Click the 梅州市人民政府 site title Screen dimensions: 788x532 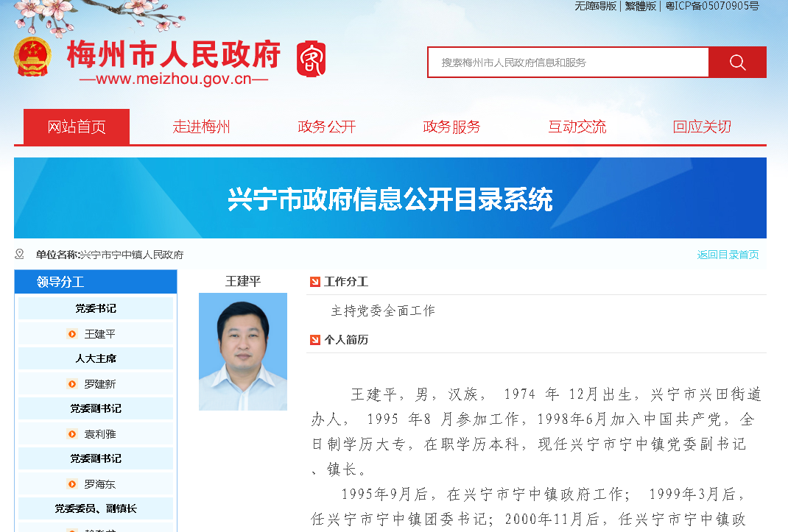tap(173, 54)
